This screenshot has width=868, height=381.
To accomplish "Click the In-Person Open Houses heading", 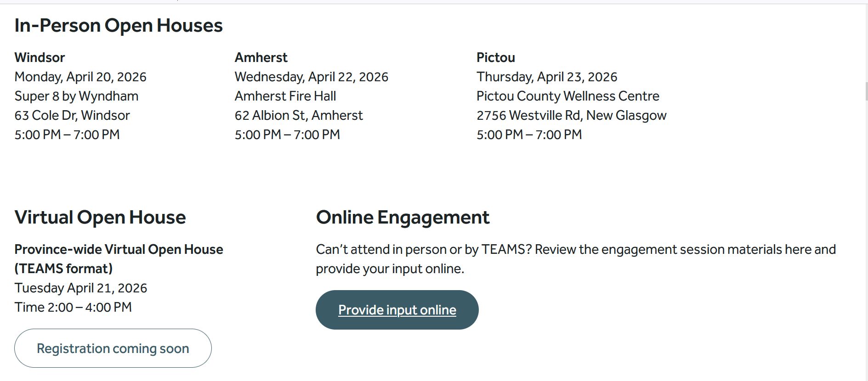I will [x=119, y=25].
